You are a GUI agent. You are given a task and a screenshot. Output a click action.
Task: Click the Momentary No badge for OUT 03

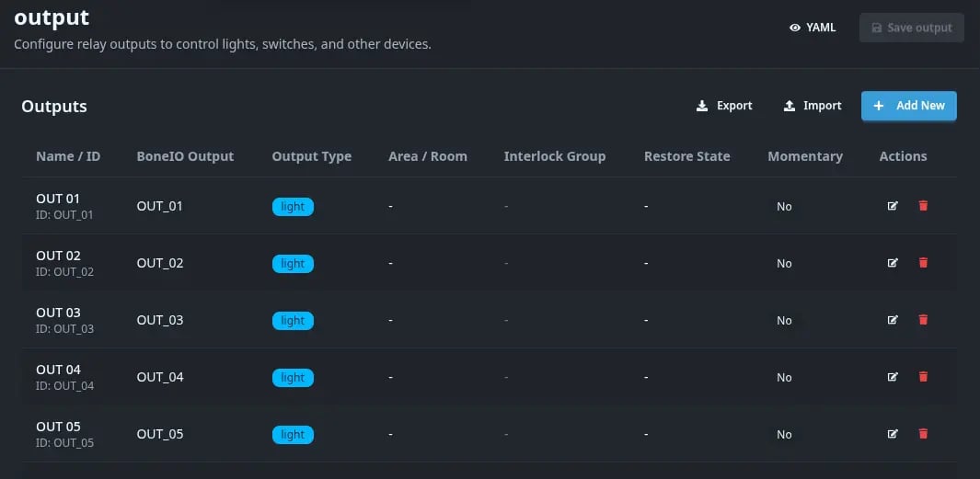(784, 321)
